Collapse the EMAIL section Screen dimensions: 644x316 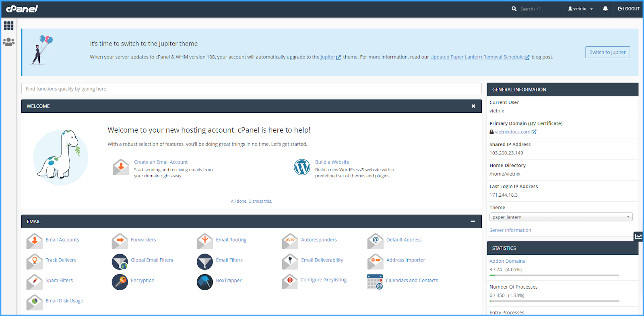point(473,221)
